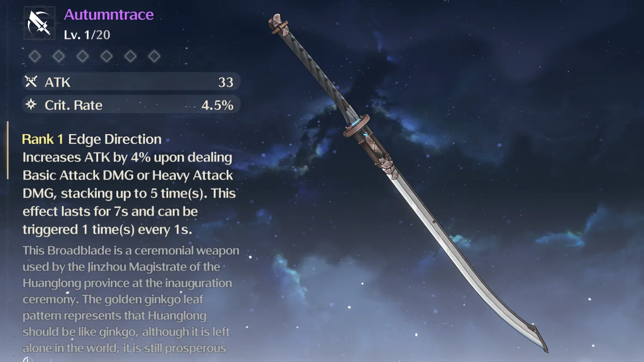Select the fifth rank diamond
The height and width of the screenshot is (362, 644).
tap(130, 56)
